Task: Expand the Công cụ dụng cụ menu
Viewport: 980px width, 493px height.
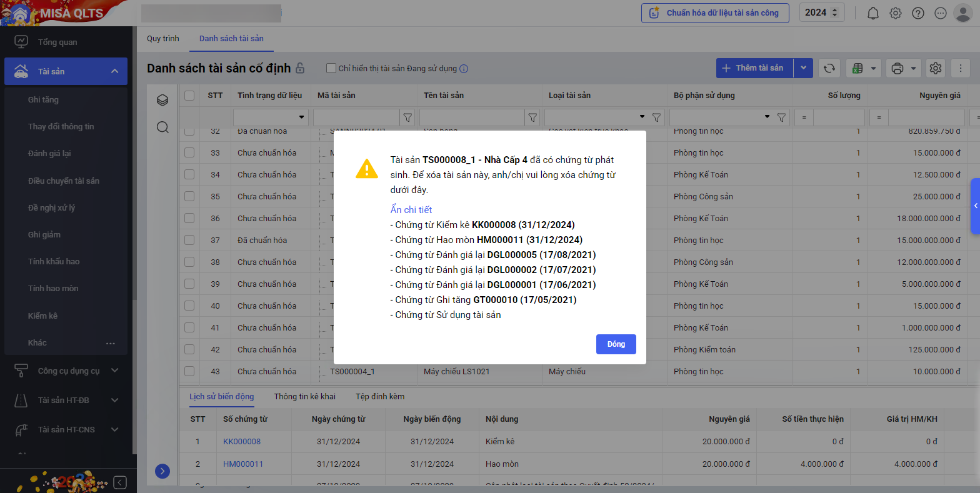Action: (114, 371)
